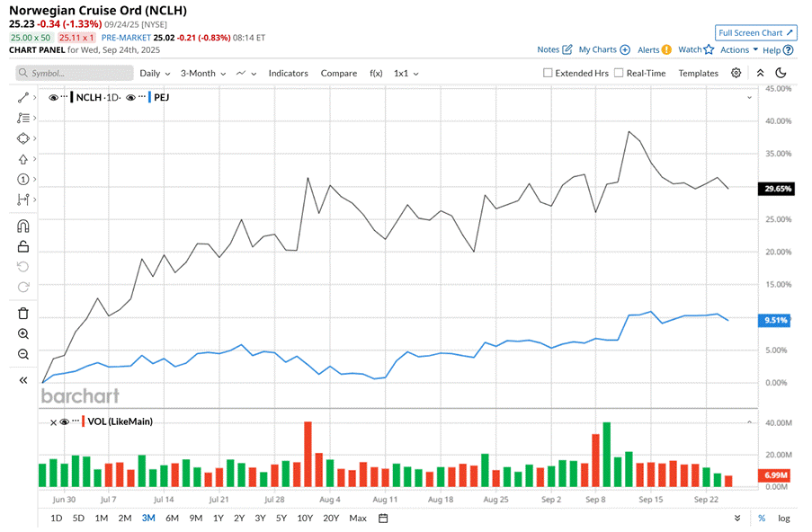Choose the arrow marker tool
Viewport: 812px width, 532px height.
coord(22,159)
